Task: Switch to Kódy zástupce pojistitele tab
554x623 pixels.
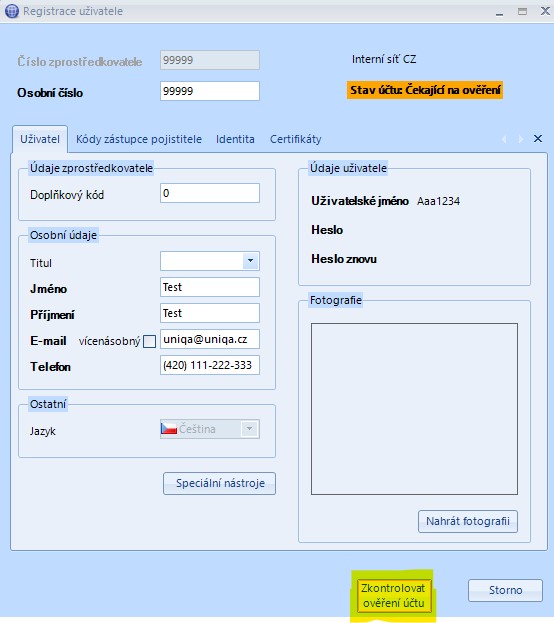Action: click(x=139, y=139)
